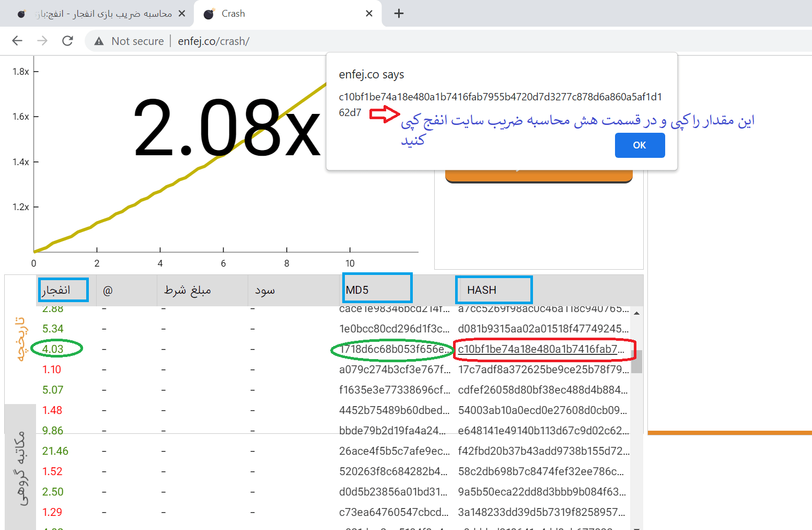812x530 pixels.
Task: Click the browser back arrow
Action: (17, 41)
